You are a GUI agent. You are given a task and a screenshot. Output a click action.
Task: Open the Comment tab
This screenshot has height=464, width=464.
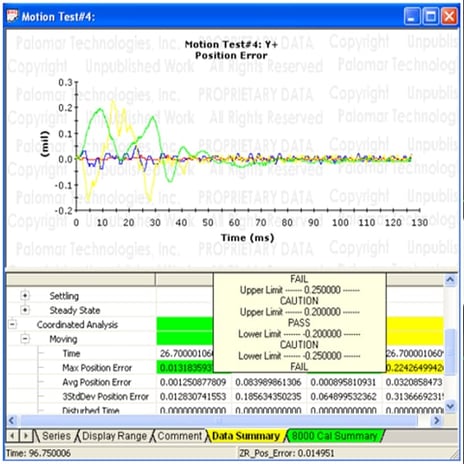pos(180,436)
